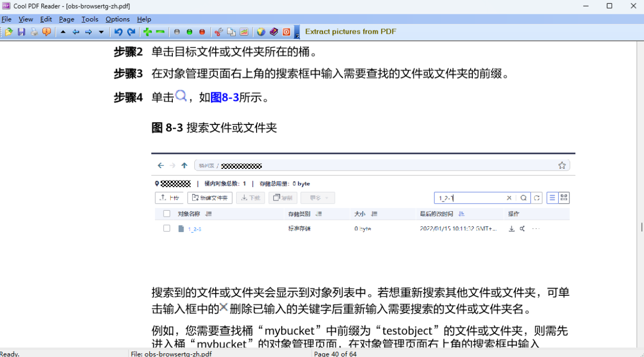Open the Tools menu
Screen dimensions: 644x357
click(90, 19)
